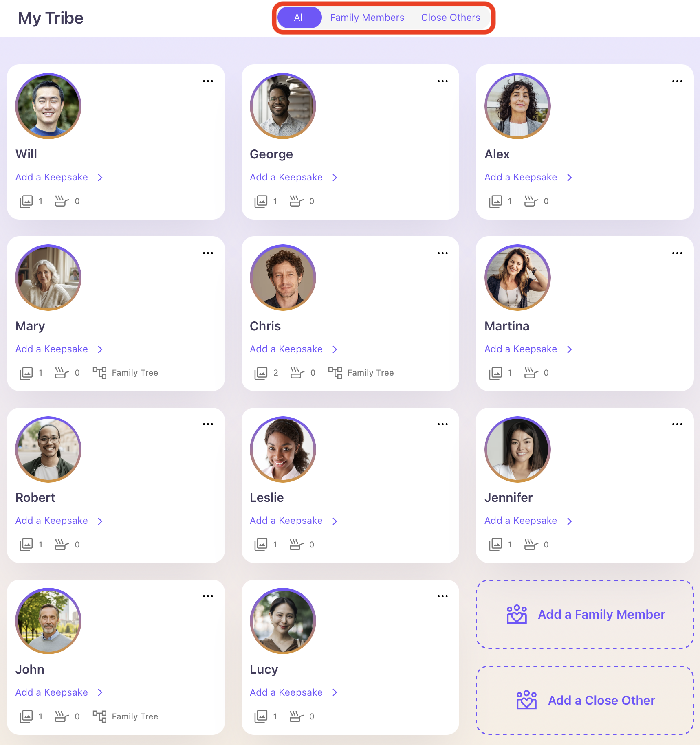The height and width of the screenshot is (745, 700).
Task: Click Add a Family Member button
Action: pyautogui.click(x=585, y=614)
